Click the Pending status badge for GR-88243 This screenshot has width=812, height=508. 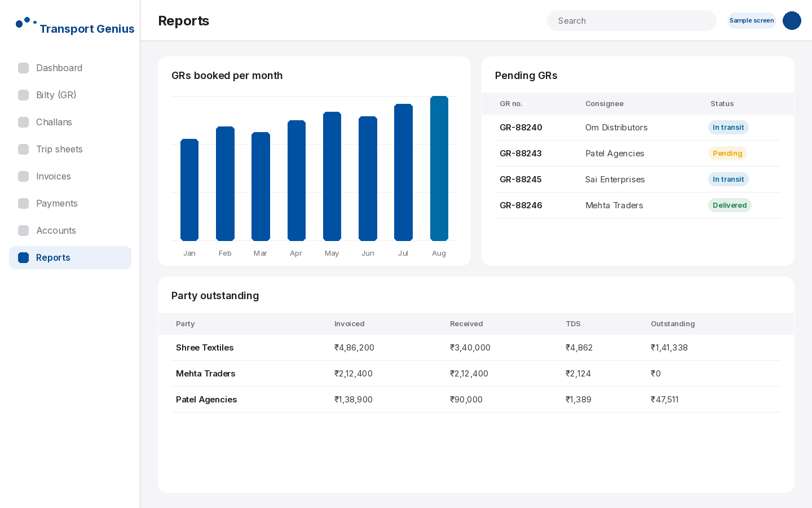tap(727, 154)
